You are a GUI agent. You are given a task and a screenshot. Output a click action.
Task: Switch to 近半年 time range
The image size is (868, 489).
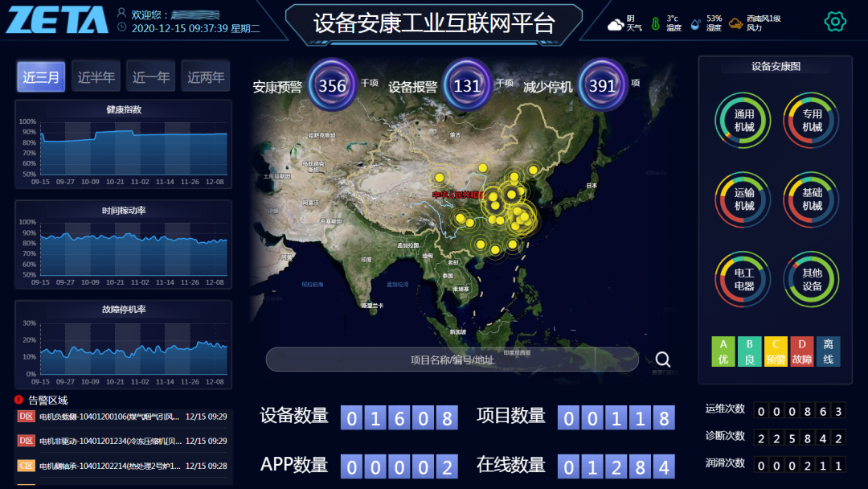pos(96,77)
